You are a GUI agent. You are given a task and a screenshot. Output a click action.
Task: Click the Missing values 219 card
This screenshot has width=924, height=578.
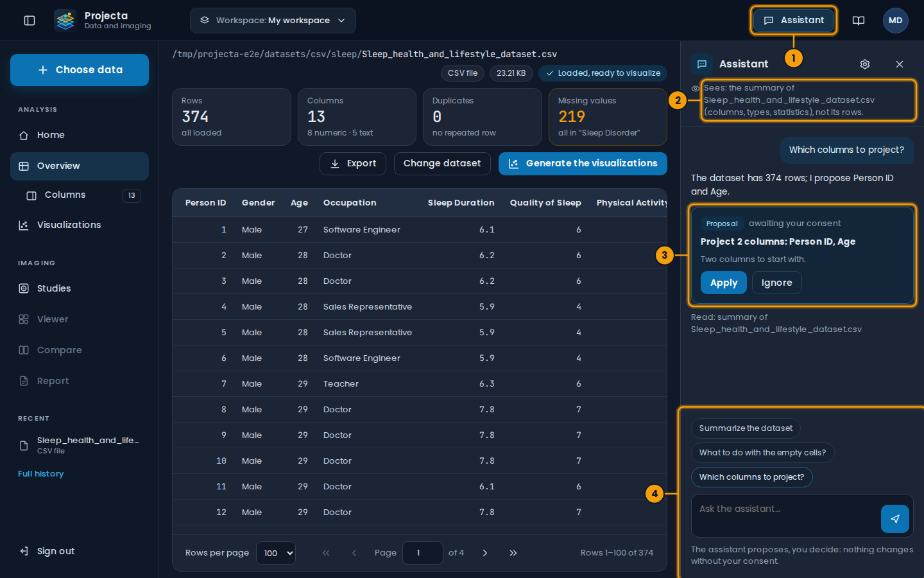pyautogui.click(x=608, y=117)
